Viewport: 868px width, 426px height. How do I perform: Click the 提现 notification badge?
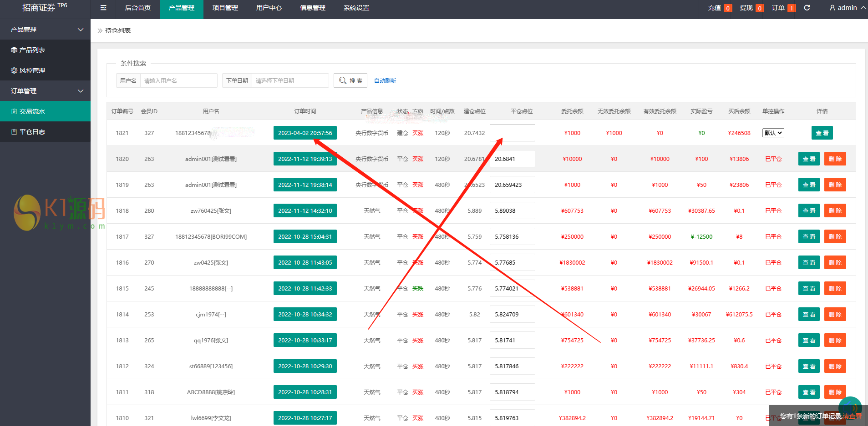[760, 8]
